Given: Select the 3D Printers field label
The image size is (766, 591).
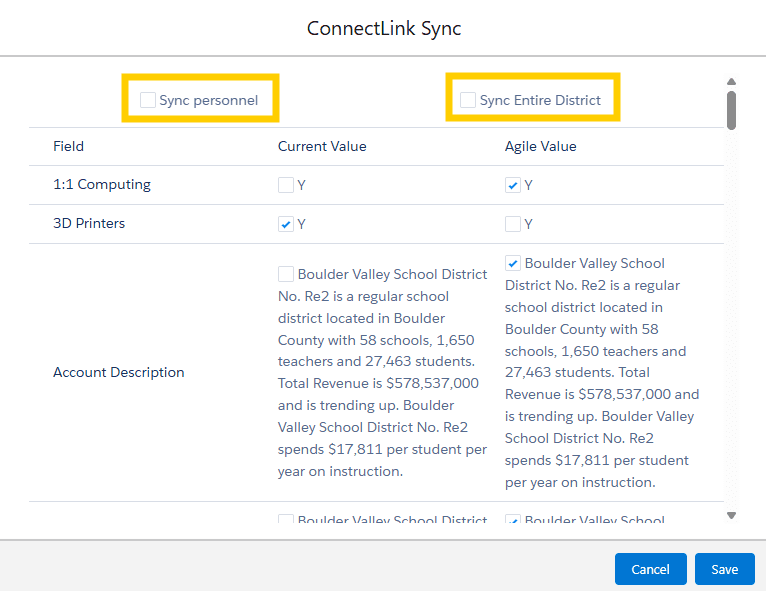Looking at the screenshot, I should [89, 224].
